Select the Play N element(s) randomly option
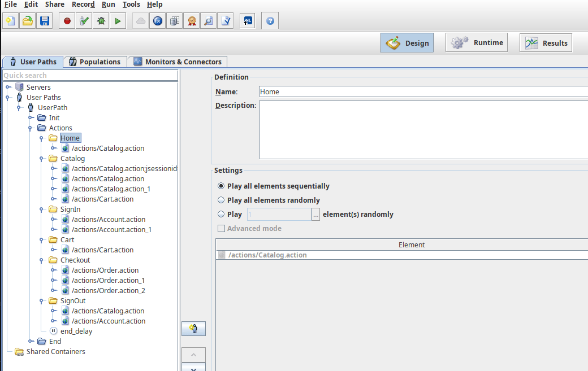The image size is (588, 371). (x=221, y=214)
